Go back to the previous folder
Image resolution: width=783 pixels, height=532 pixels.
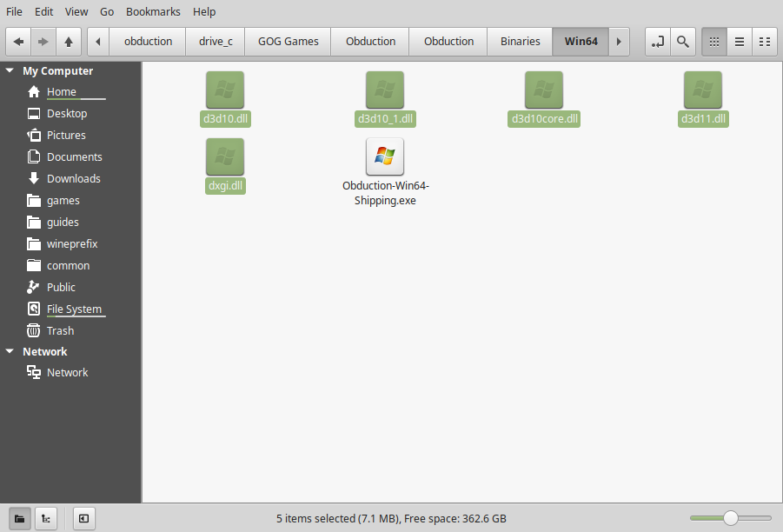[x=18, y=42]
